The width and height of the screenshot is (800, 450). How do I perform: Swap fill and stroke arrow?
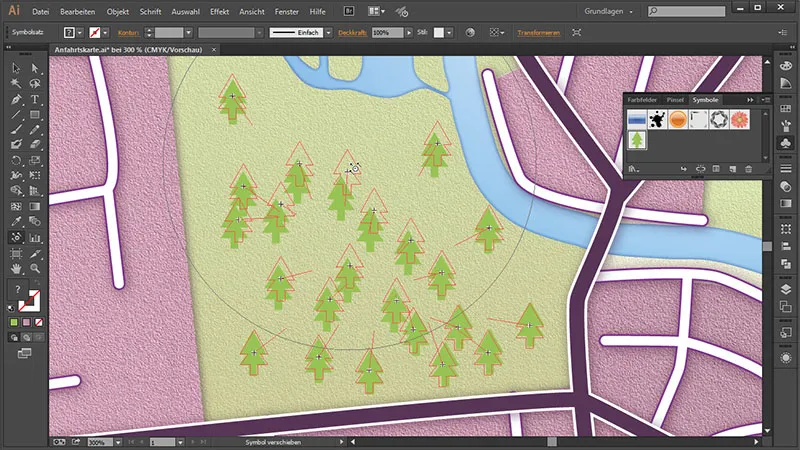[37, 282]
